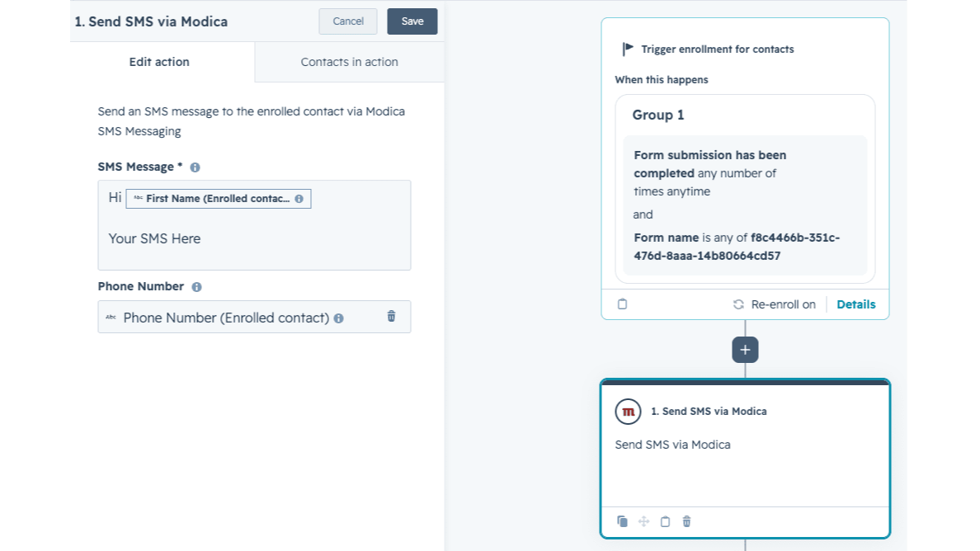Click the Your SMS Here message text

click(154, 238)
